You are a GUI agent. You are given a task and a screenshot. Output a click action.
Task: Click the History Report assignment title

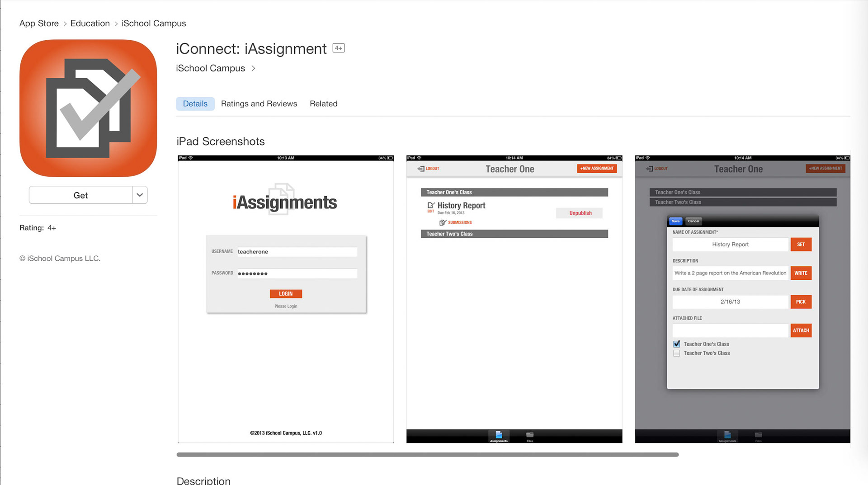click(461, 206)
